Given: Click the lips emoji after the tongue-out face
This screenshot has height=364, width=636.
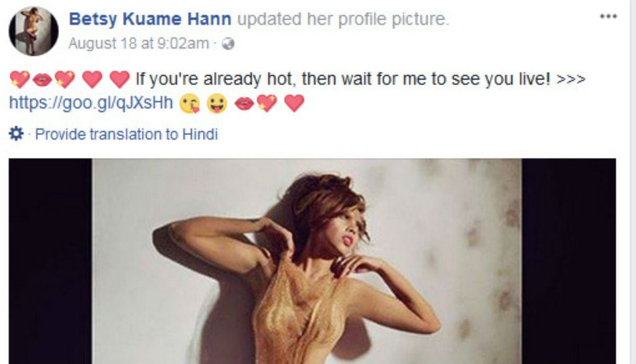Looking at the screenshot, I should [x=244, y=104].
